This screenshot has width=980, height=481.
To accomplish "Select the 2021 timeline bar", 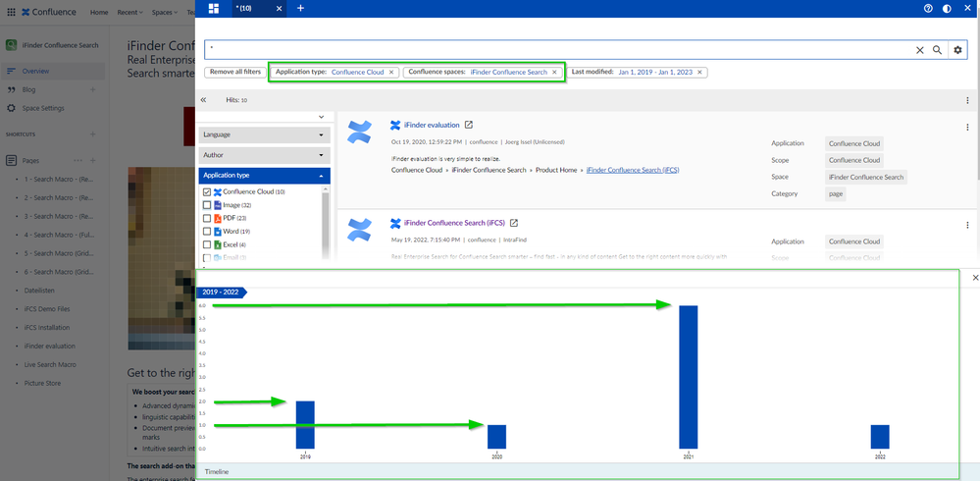I will click(x=688, y=377).
